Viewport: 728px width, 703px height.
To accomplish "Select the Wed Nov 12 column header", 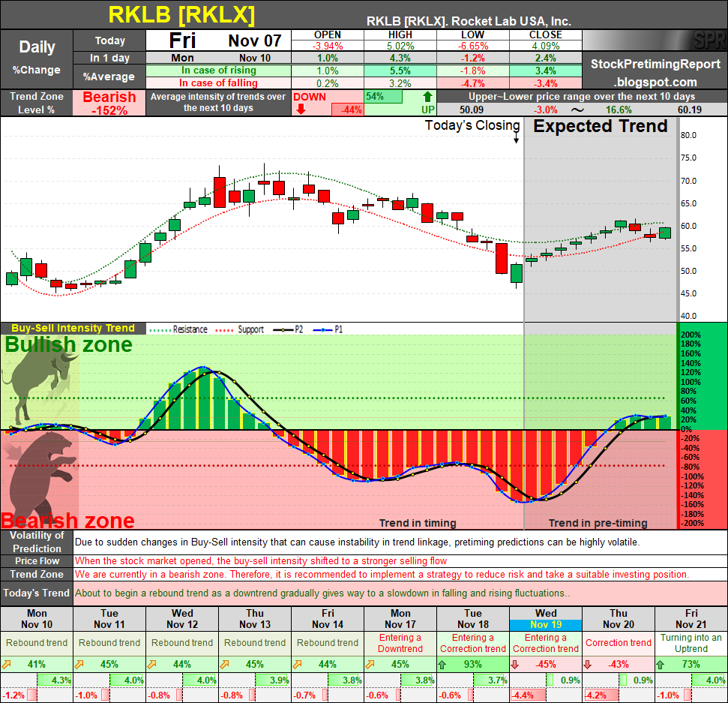I will point(182,619).
